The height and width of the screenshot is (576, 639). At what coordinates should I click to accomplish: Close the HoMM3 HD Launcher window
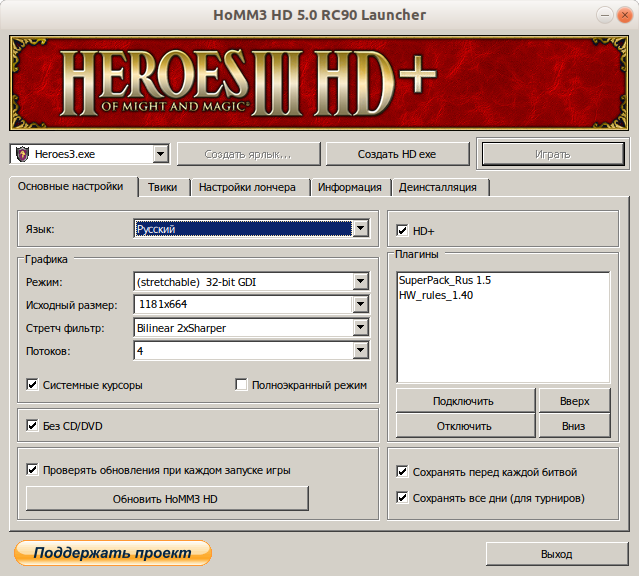(624, 15)
